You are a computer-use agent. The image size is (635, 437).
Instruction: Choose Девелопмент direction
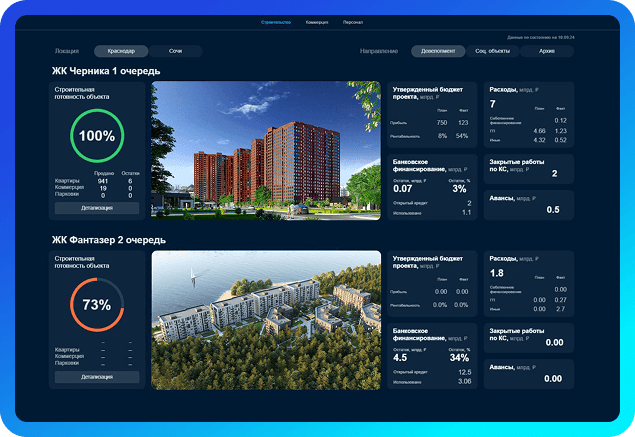coord(438,51)
